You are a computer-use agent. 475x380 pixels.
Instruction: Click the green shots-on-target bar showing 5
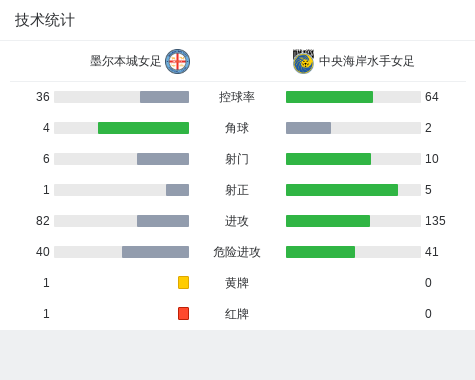pyautogui.click(x=342, y=190)
